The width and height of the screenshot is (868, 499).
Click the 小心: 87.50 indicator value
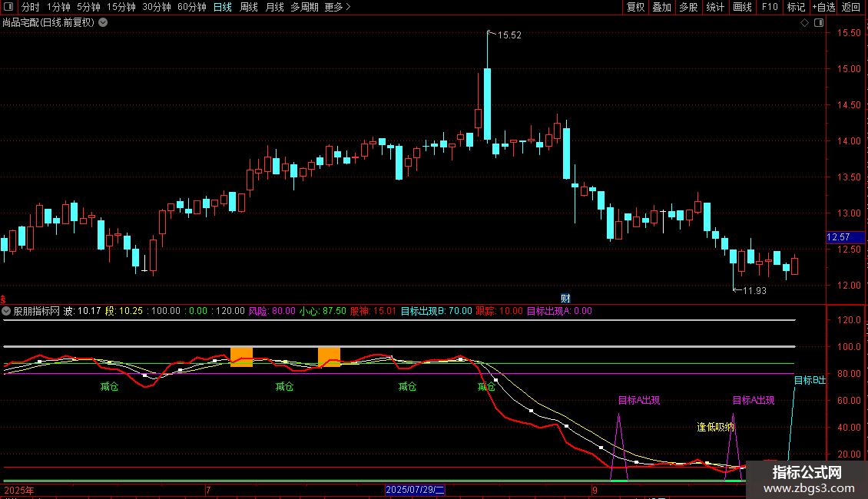coord(323,311)
